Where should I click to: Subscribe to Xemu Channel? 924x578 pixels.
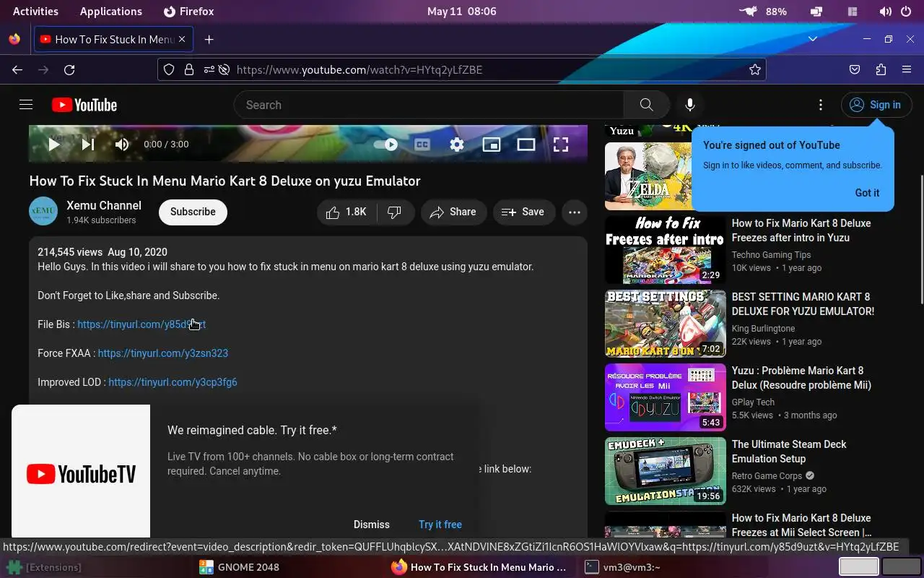click(193, 212)
